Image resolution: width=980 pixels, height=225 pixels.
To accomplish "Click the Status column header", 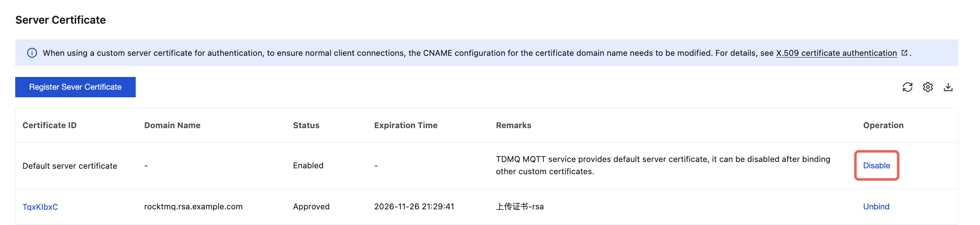I will (306, 125).
